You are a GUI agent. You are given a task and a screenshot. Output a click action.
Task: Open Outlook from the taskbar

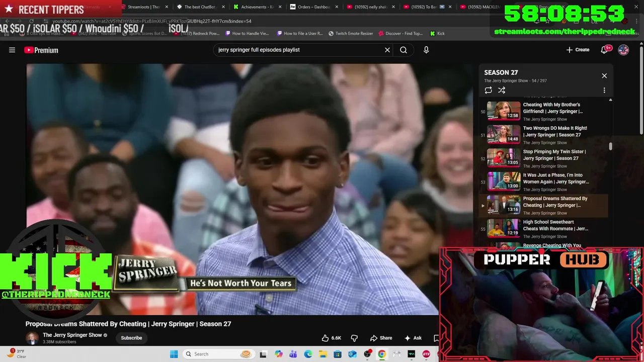[x=352, y=354]
